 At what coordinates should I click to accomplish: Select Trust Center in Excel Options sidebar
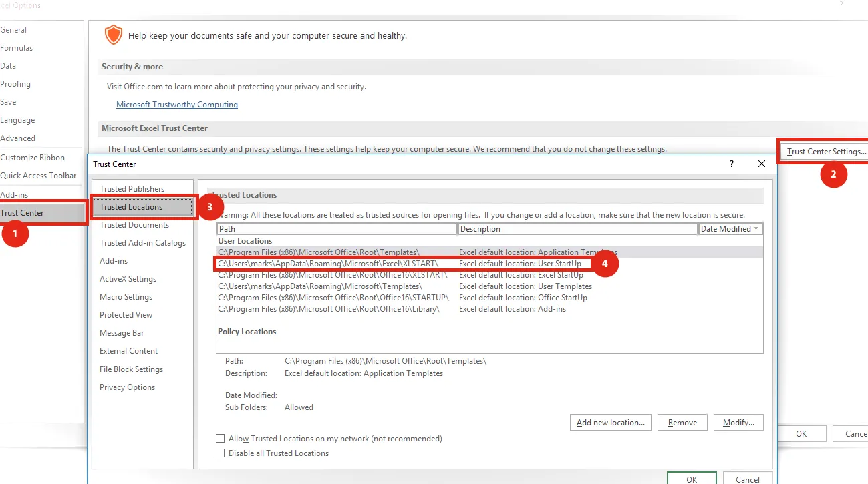(42, 213)
